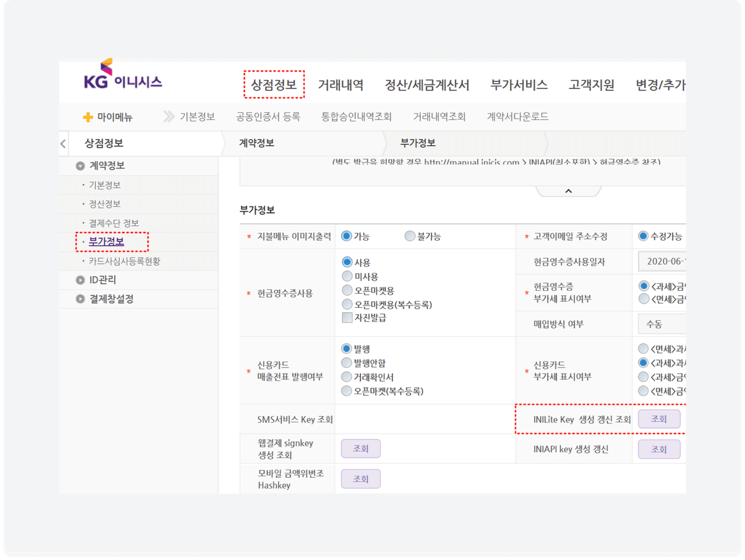Open the 거래내역 top menu
Viewport: 745px width, 560px height.
click(340, 85)
